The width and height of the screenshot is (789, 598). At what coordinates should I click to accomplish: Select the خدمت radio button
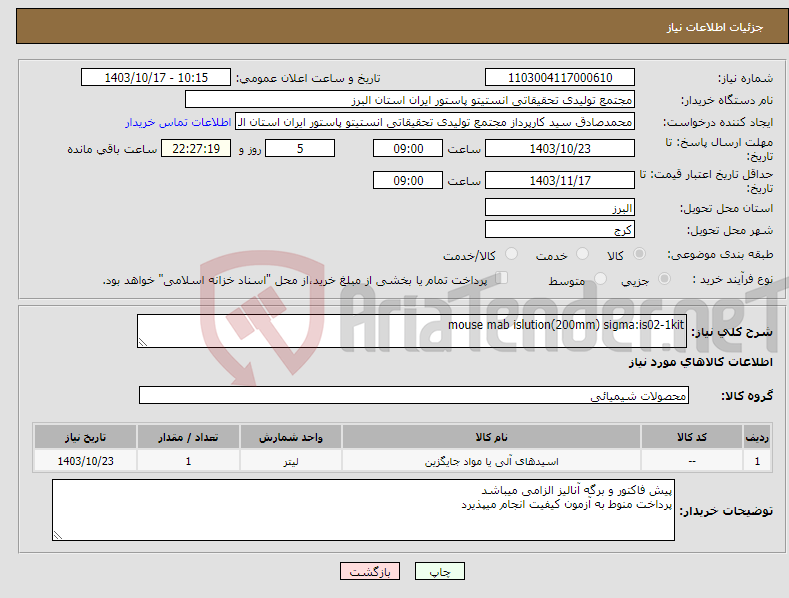coord(582,254)
